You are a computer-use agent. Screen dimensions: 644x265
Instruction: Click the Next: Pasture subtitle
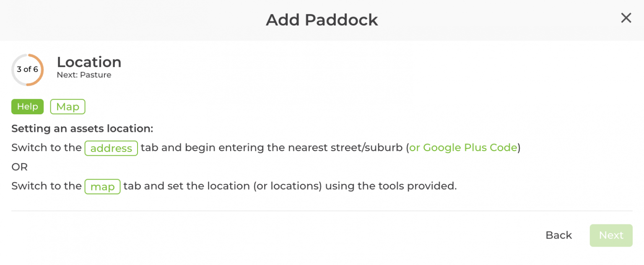point(84,75)
